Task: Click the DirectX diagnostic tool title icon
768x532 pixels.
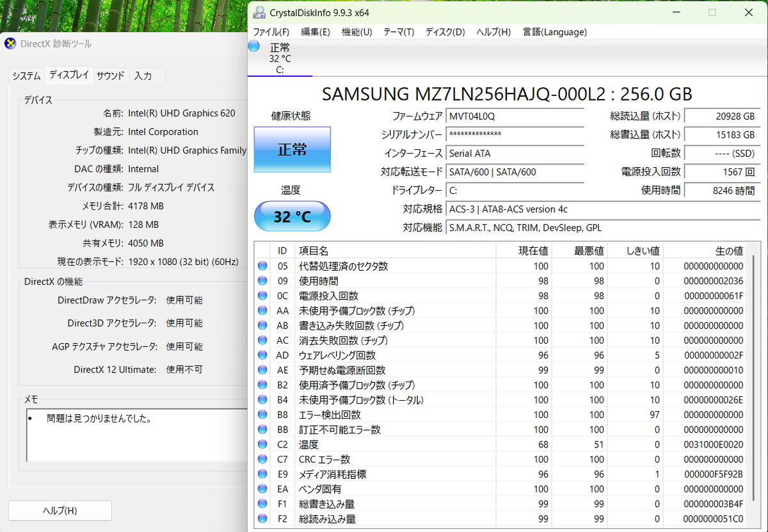Action: pos(11,44)
